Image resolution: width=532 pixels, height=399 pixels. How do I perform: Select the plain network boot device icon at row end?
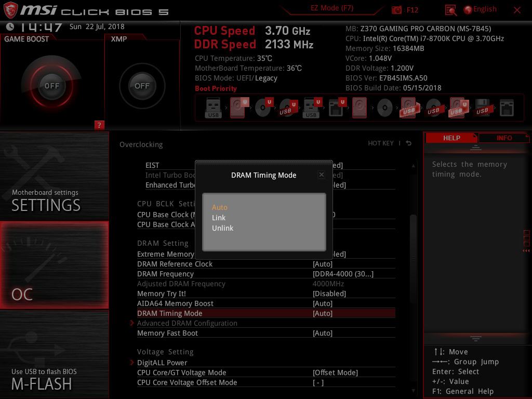[507, 108]
